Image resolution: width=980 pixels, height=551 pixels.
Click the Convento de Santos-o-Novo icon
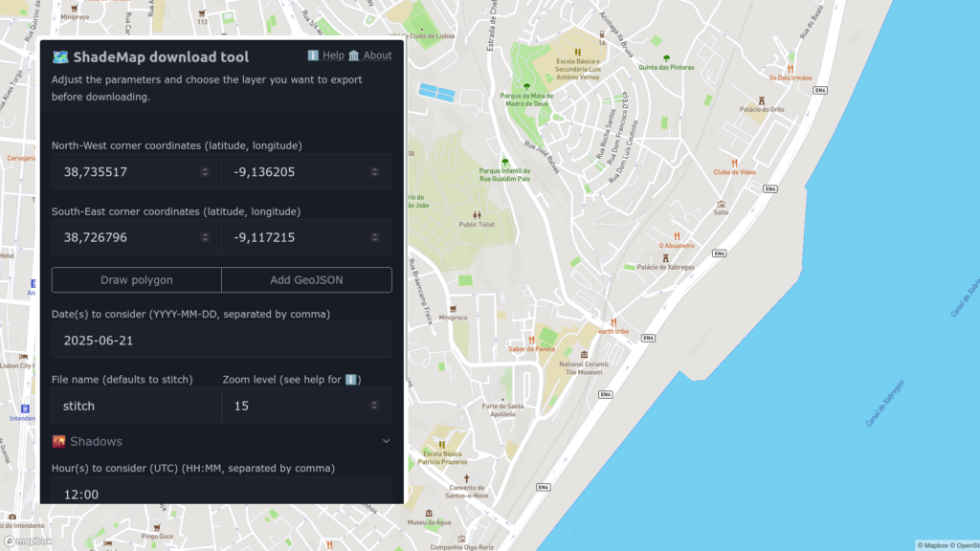pos(468,478)
